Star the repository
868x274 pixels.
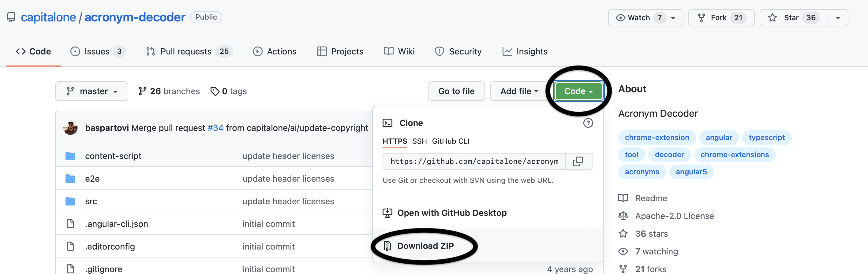(794, 18)
